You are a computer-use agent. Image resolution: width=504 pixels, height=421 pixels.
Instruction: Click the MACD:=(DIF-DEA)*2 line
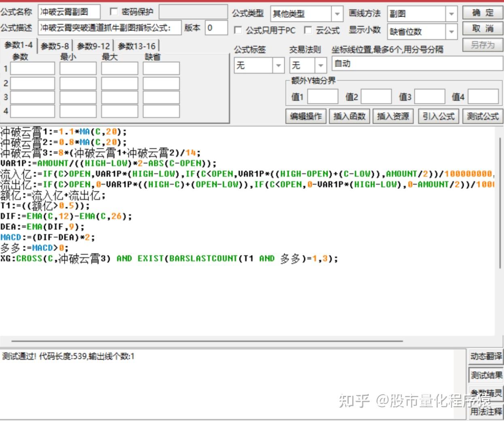48,237
